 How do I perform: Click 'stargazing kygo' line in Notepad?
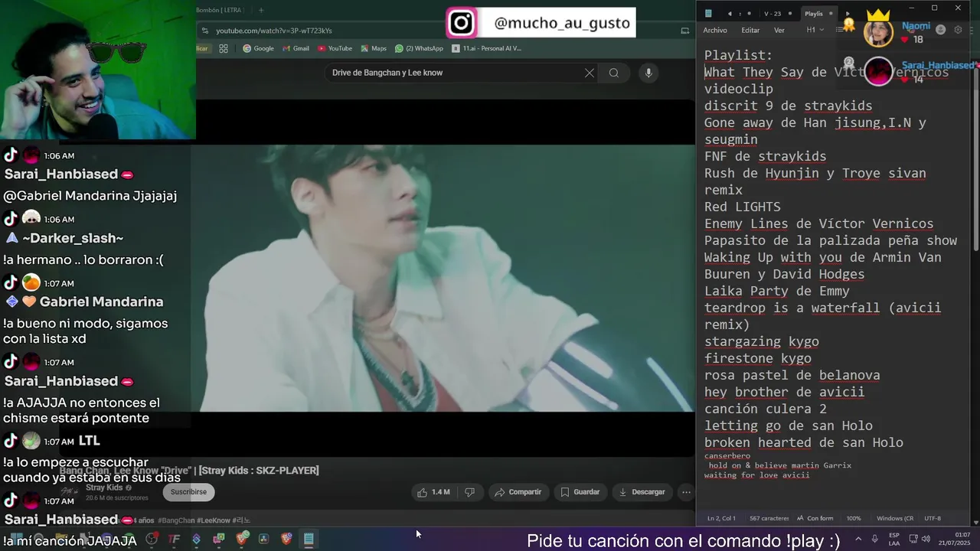[x=761, y=341]
